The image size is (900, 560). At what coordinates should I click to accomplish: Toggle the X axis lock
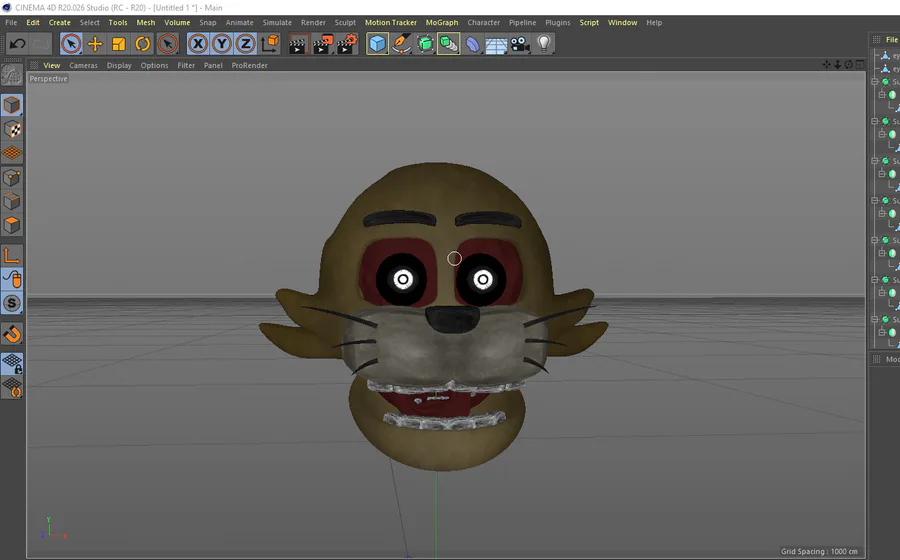click(197, 44)
